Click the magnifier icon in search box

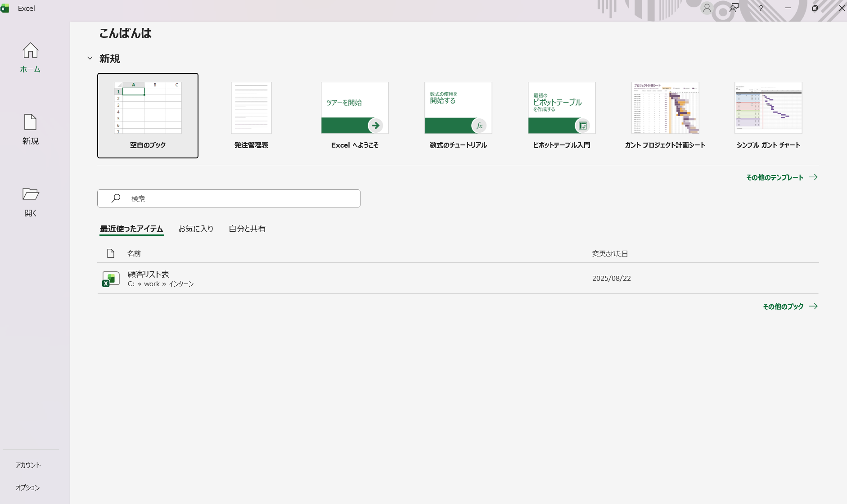(116, 198)
